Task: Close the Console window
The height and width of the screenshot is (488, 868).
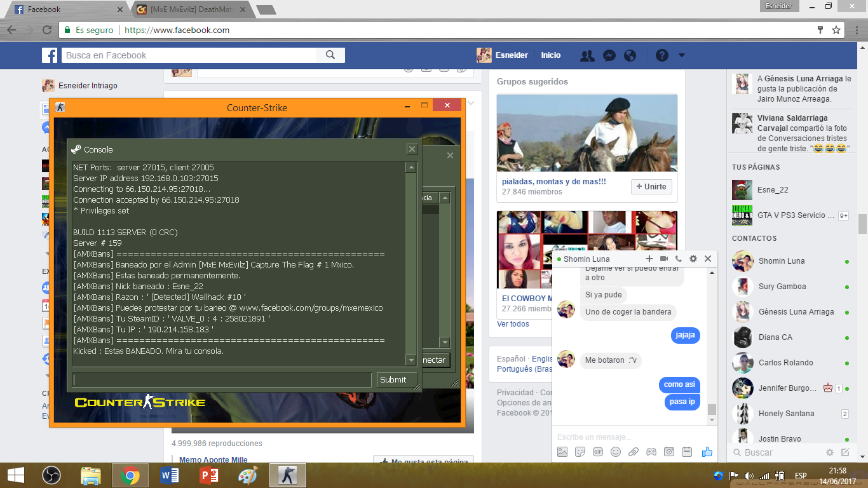Action: (x=412, y=149)
